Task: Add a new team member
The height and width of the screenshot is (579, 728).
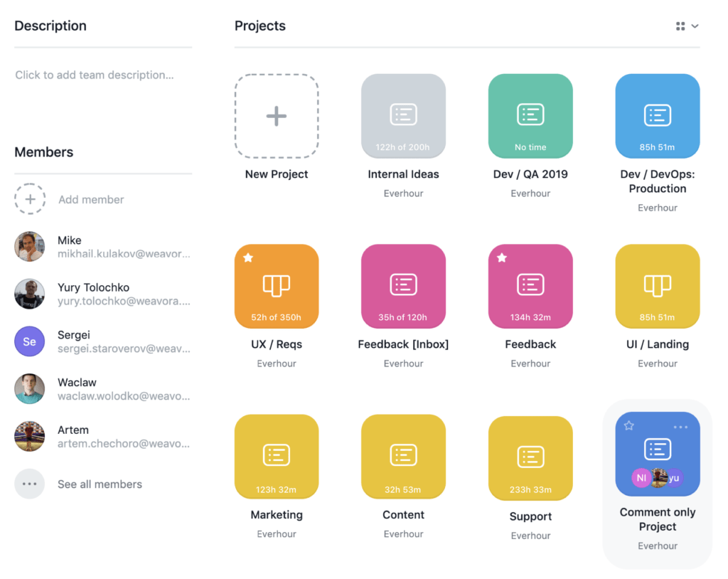Action: (x=30, y=199)
